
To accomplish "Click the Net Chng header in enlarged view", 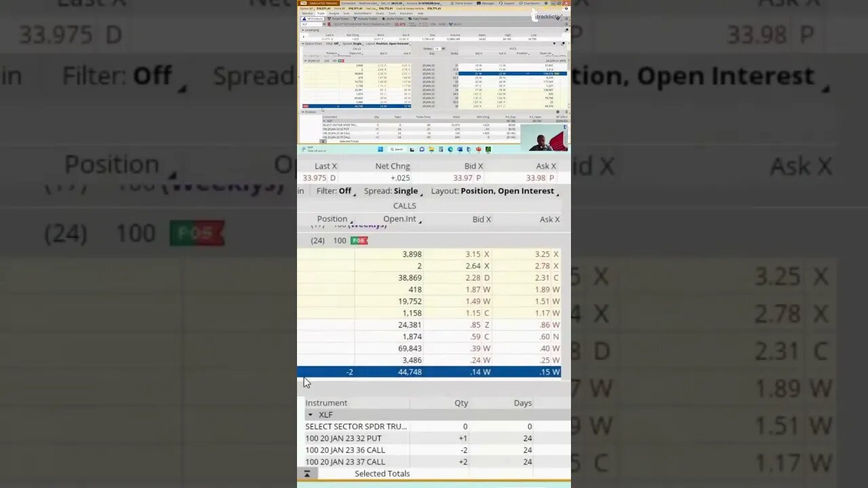I will tap(393, 166).
